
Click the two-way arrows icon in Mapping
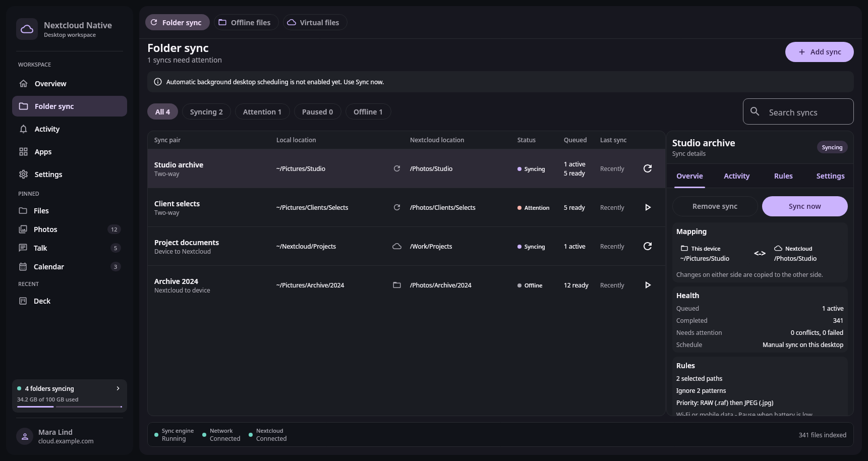[x=760, y=253]
